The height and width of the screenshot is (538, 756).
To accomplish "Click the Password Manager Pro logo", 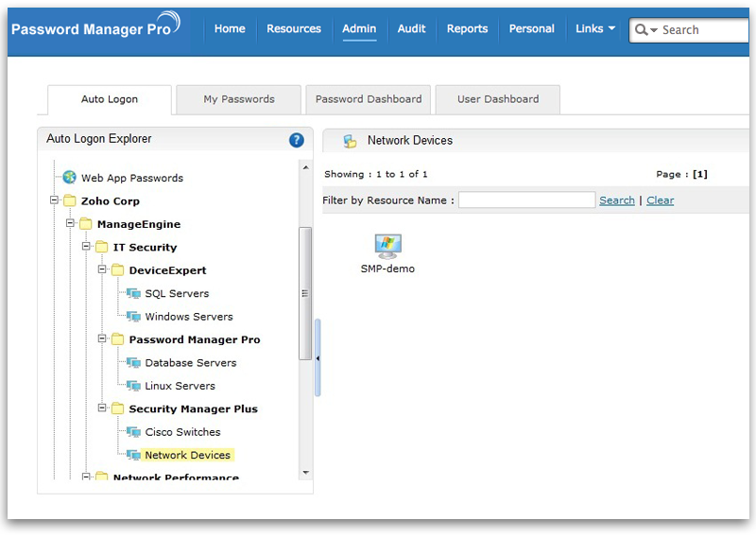I will 95,26.
